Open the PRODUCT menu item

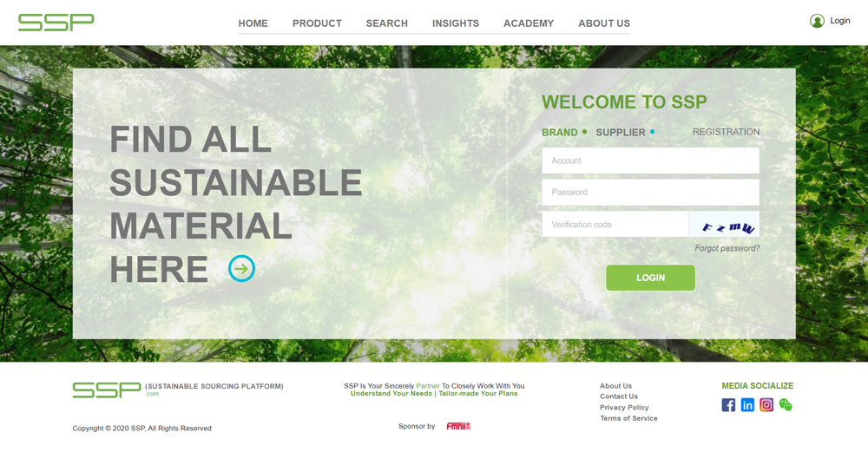317,23
